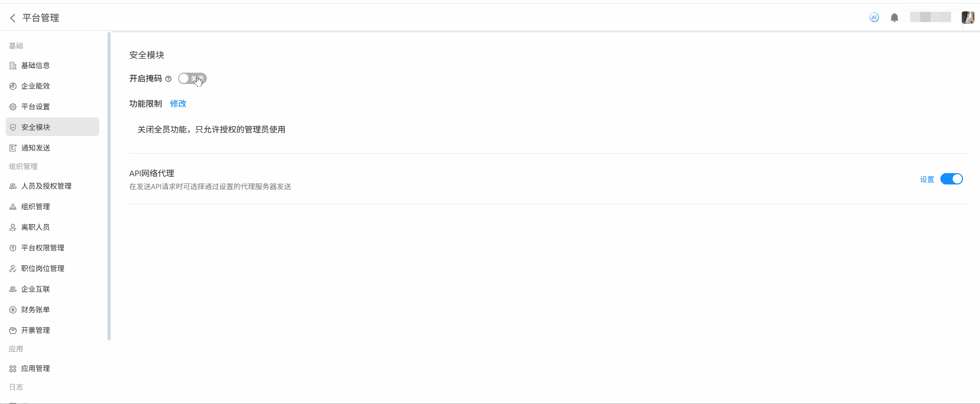Click the sidebar vertical scrollbar

(x=109, y=186)
